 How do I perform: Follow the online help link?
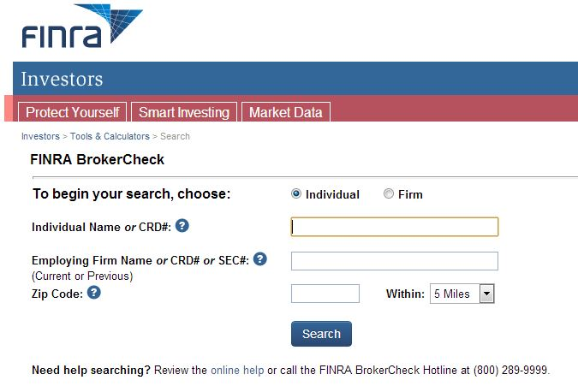(x=237, y=371)
